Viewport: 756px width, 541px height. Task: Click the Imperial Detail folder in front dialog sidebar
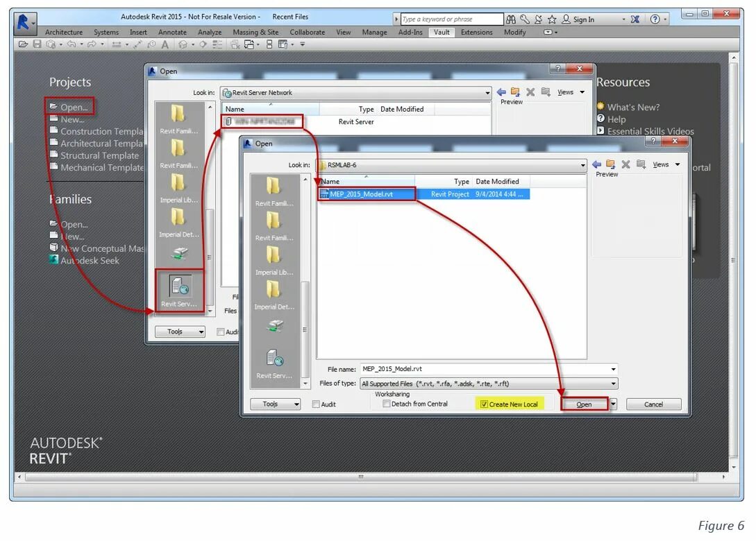pyautogui.click(x=274, y=295)
